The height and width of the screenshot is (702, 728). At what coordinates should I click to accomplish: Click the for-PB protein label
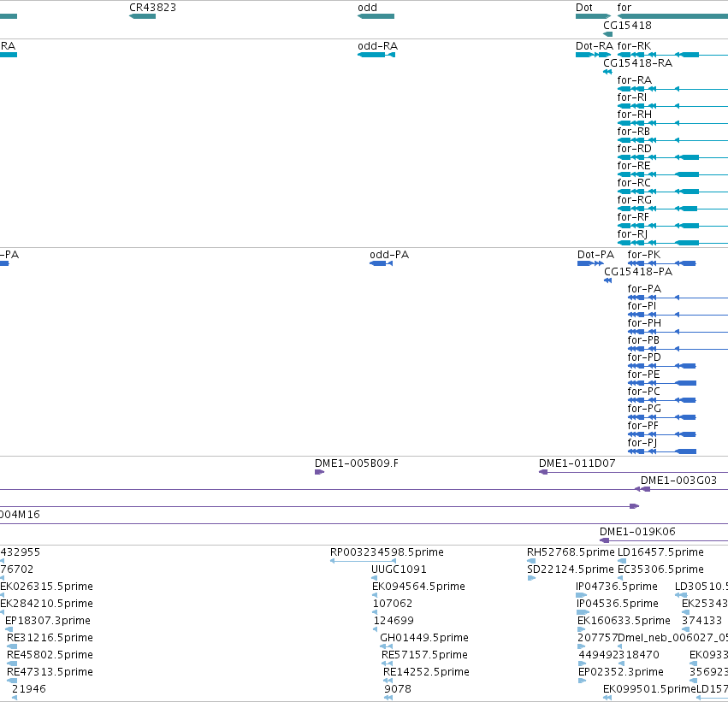(643, 340)
